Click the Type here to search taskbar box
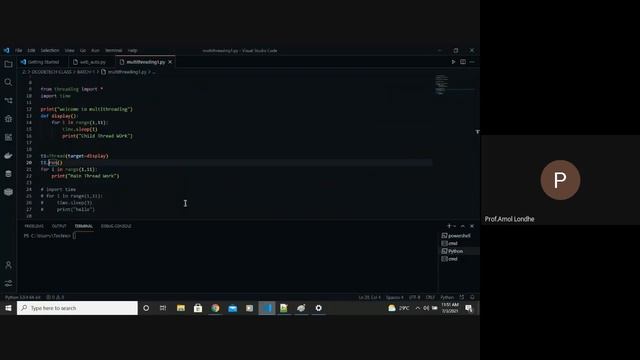Viewport: 640px width, 360px height. click(x=77, y=308)
